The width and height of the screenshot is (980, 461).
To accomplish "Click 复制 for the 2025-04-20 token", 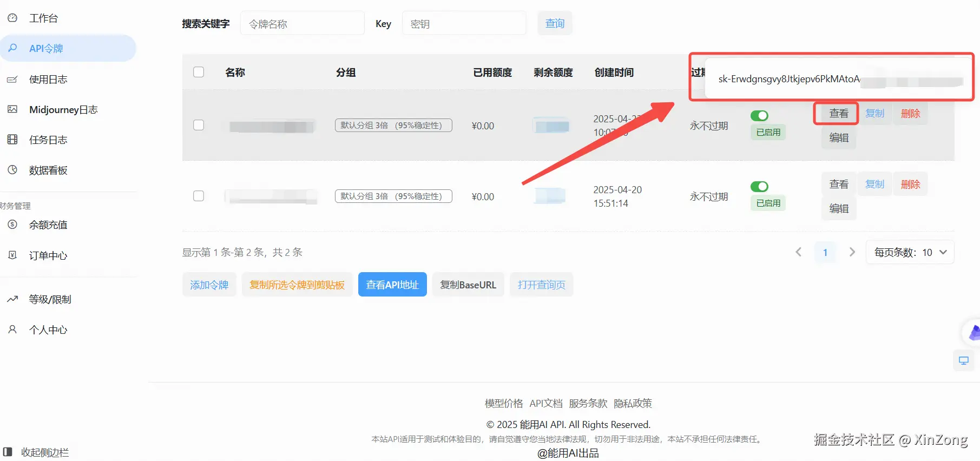I will coord(874,184).
